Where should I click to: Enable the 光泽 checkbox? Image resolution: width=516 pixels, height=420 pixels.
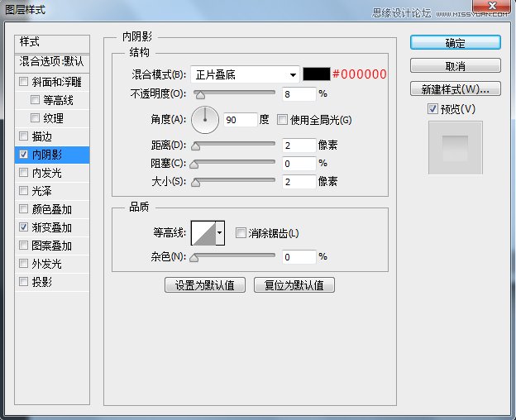pos(23,190)
